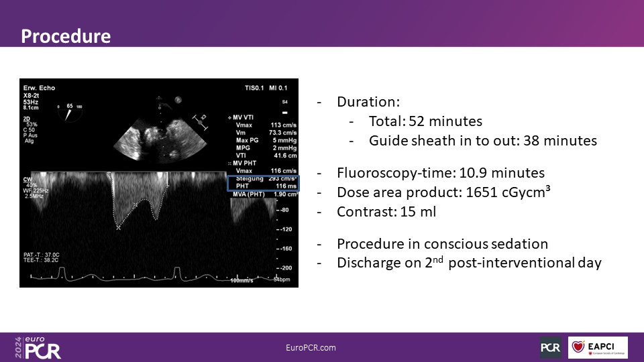Click the 2D mode label
Image resolution: width=644 pixels, height=362 pixels.
28,119
